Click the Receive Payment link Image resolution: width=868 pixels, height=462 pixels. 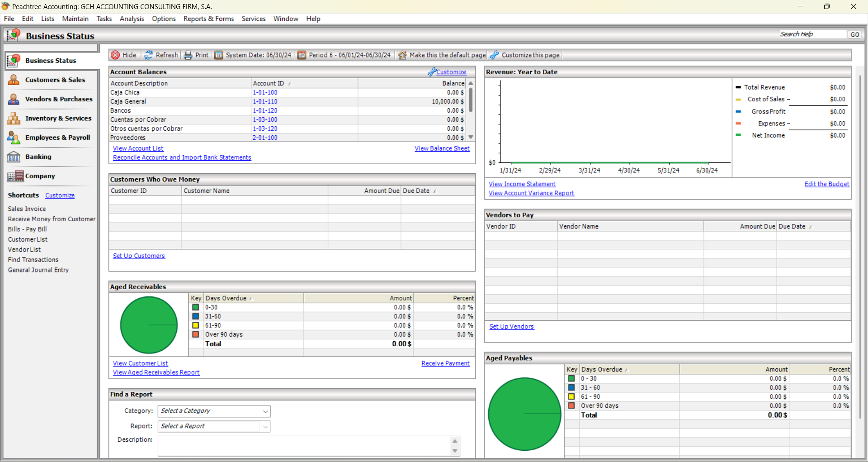445,363
